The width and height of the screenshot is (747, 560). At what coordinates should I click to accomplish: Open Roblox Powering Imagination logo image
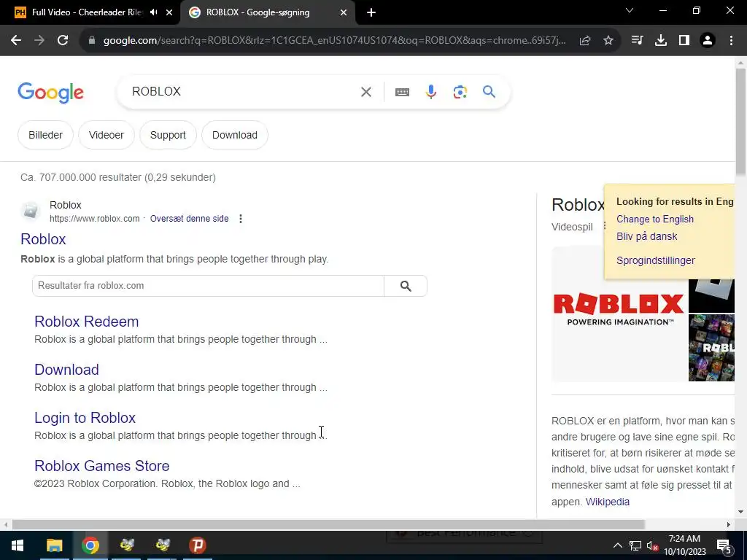(619, 314)
